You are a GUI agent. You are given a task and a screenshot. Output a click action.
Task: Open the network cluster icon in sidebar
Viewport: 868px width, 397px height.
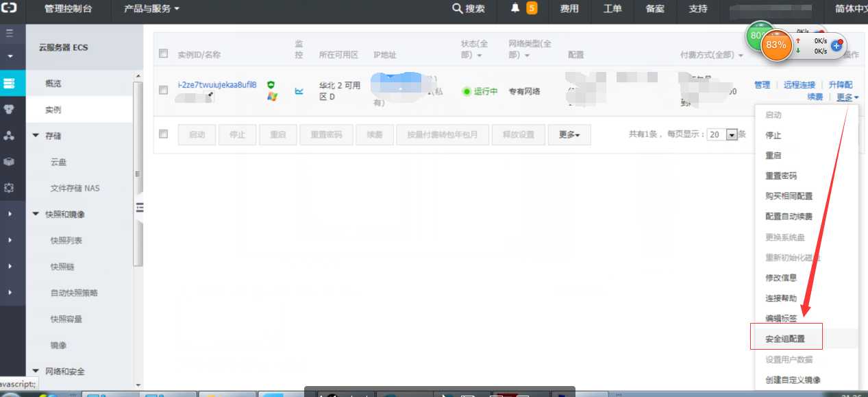tap(10, 136)
